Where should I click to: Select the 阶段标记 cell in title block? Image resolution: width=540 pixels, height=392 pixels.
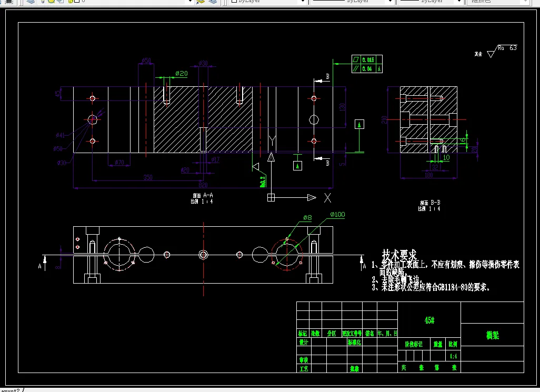pyautogui.click(x=414, y=344)
